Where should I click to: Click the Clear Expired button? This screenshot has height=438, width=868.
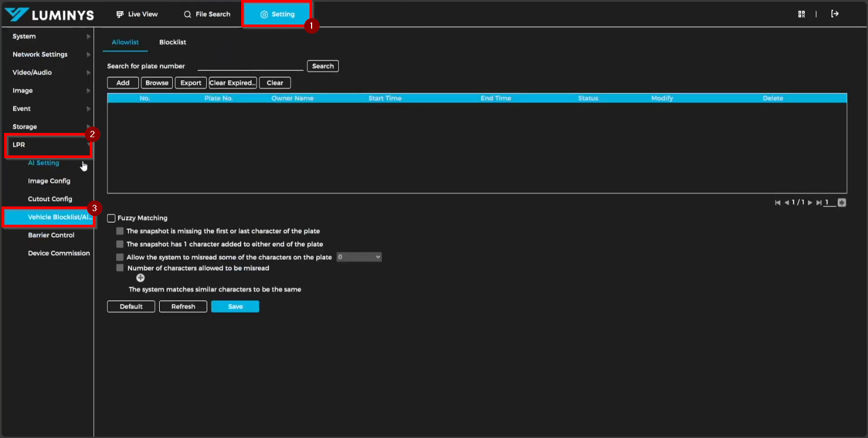pyautogui.click(x=233, y=83)
